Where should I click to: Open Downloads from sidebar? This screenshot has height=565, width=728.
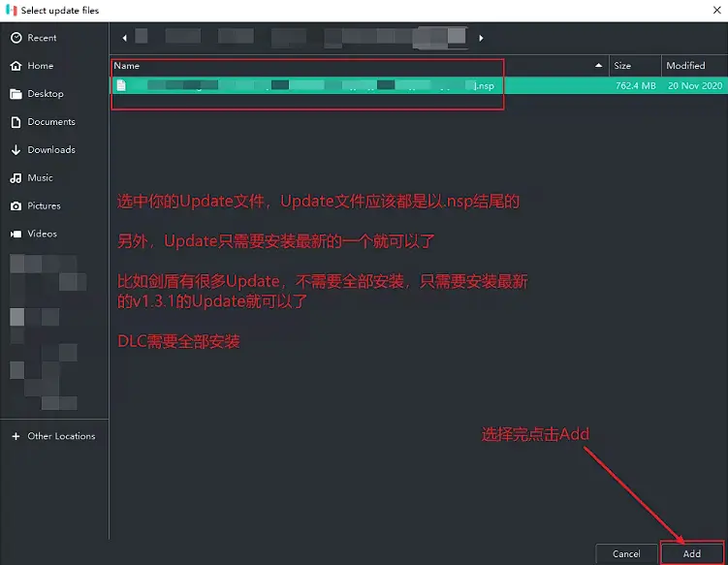pos(54,149)
